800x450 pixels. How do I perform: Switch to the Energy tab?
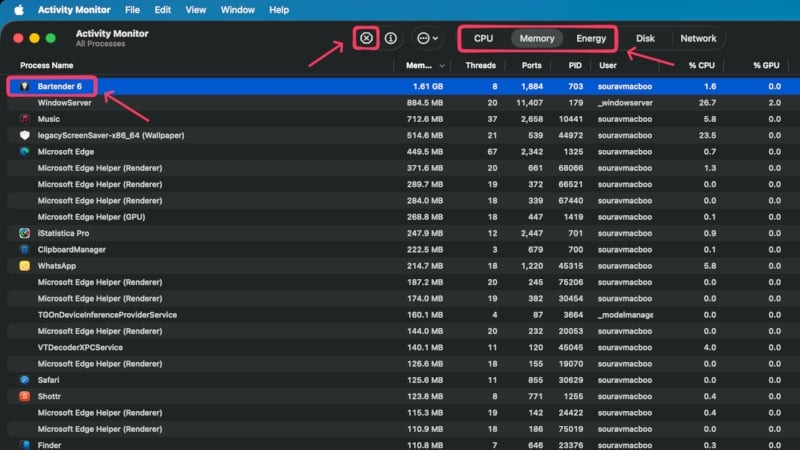click(591, 38)
